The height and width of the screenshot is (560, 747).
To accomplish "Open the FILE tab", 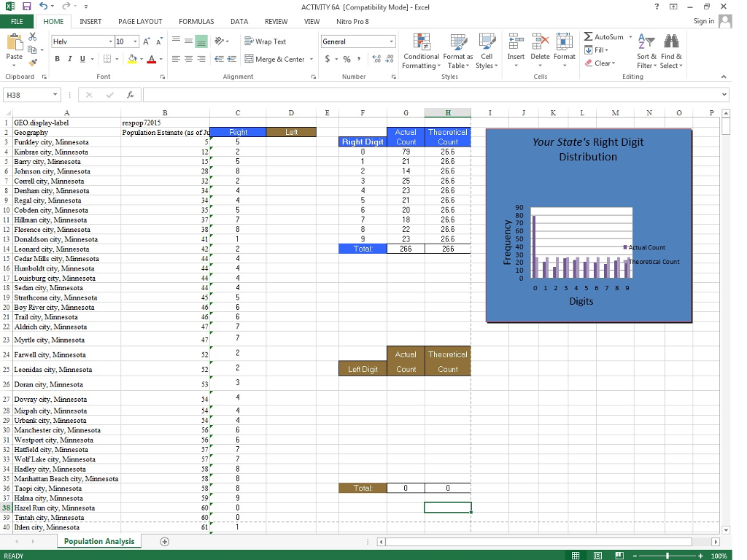I will click(17, 21).
